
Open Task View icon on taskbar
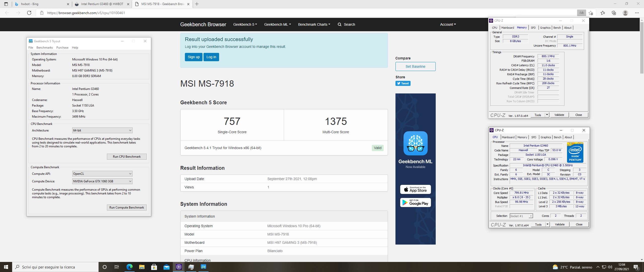point(117,267)
